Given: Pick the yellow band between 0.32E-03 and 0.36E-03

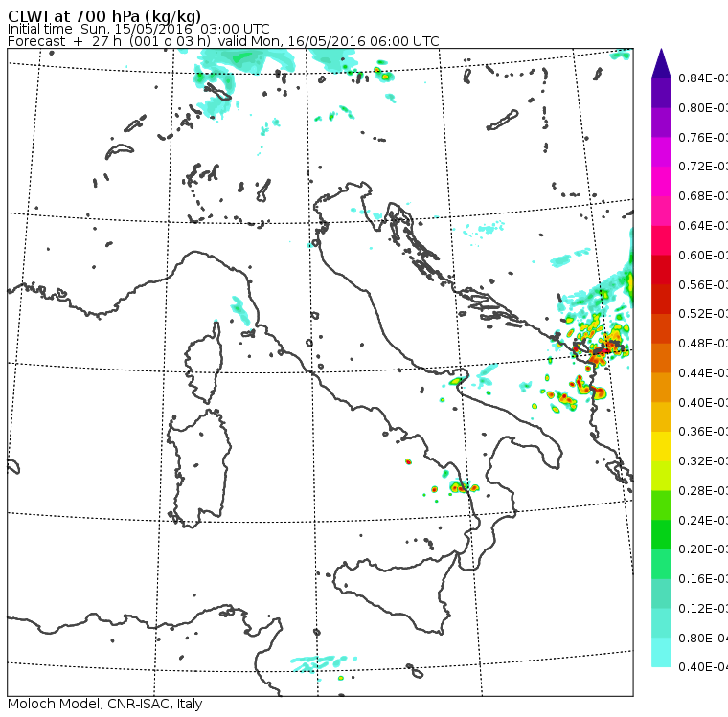Looking at the screenshot, I should click(661, 446).
